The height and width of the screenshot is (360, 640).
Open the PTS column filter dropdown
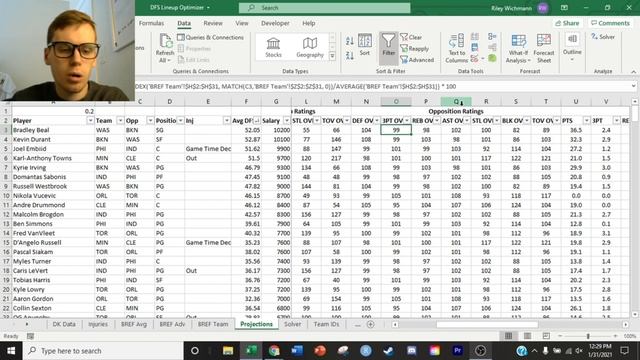[587, 121]
